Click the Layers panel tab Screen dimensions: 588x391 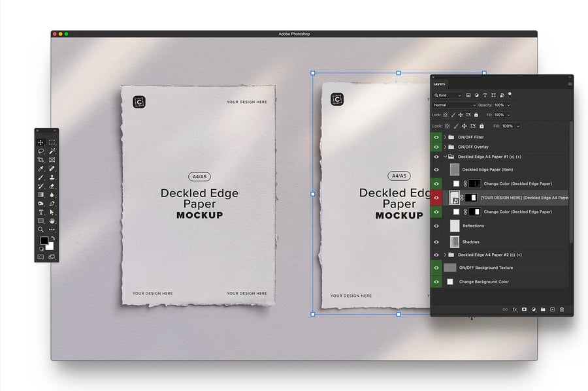[439, 84]
